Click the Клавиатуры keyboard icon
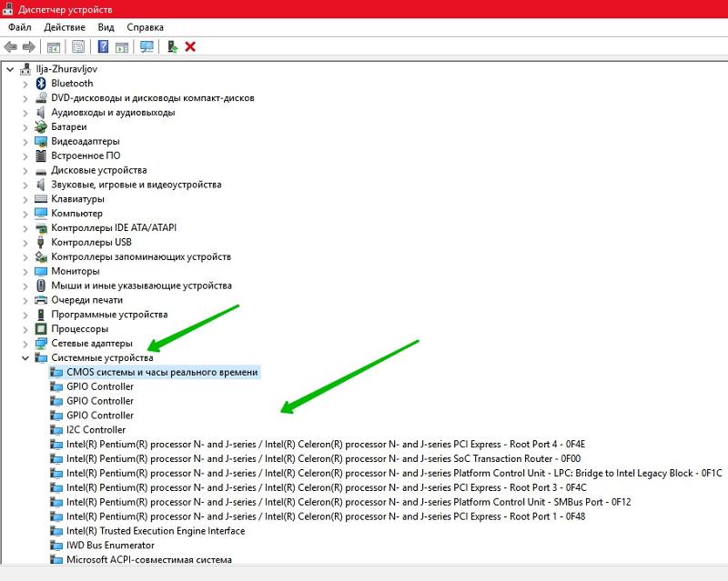 (41, 198)
